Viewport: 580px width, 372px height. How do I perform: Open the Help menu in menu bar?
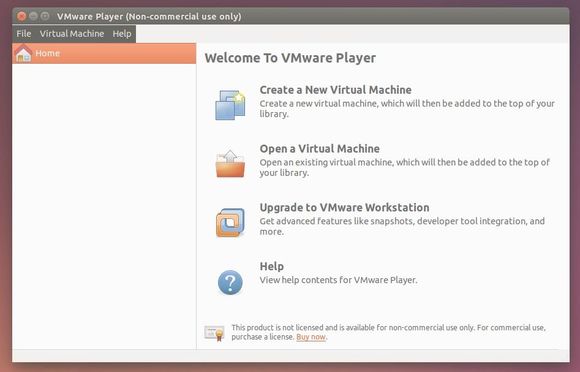tap(122, 34)
